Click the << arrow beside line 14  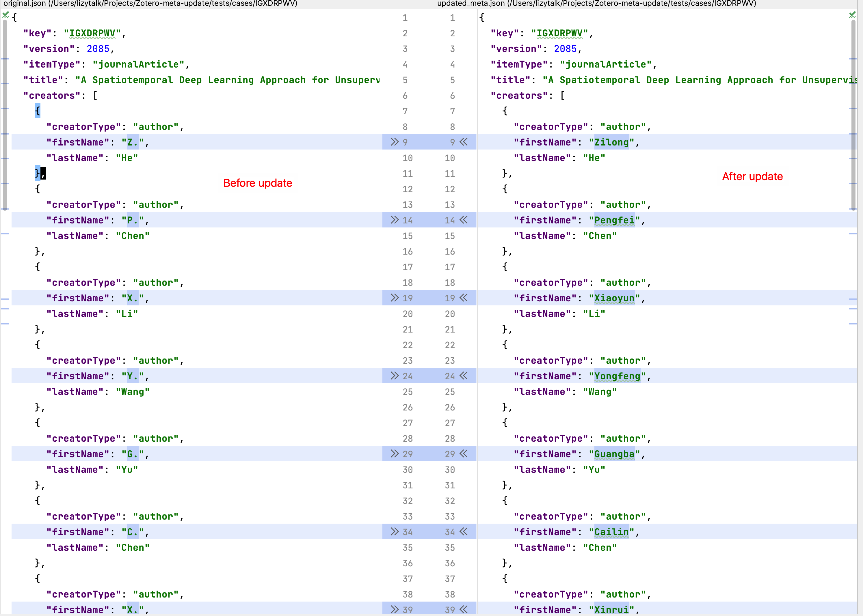(463, 220)
